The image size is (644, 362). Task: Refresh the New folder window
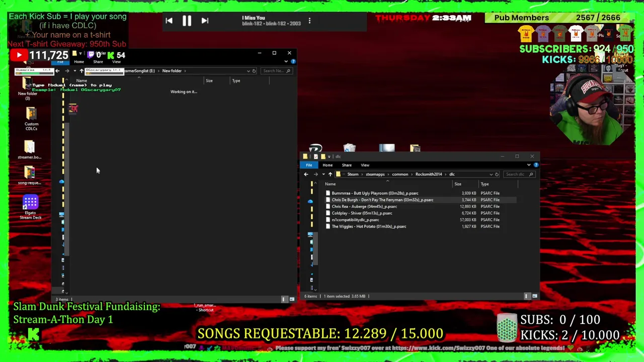pos(254,71)
